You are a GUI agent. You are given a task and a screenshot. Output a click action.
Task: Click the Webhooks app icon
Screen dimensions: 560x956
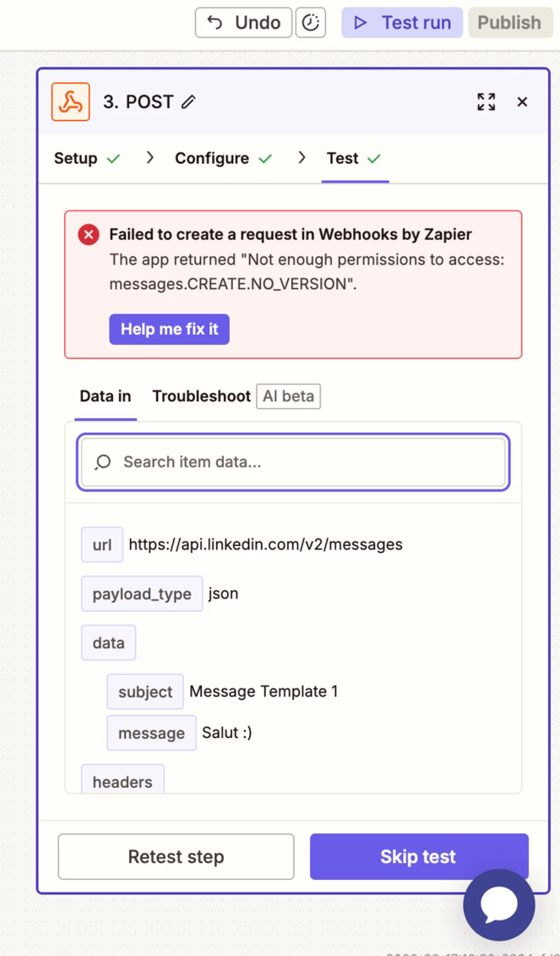tap(71, 102)
